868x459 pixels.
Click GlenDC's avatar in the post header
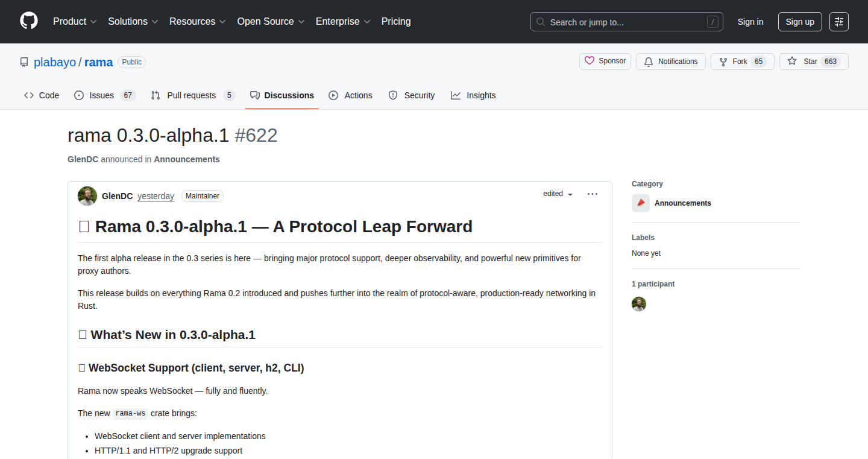[x=87, y=196]
